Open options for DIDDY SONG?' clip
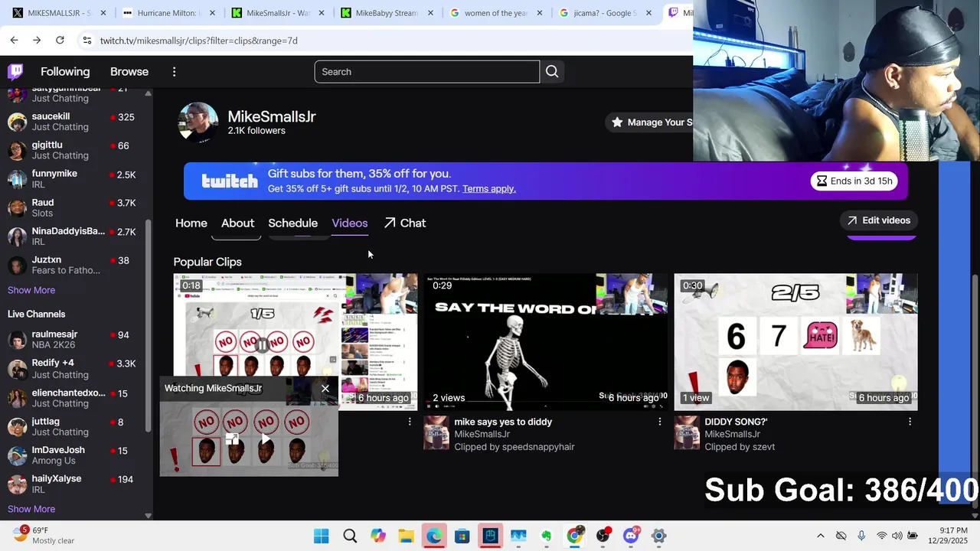The height and width of the screenshot is (551, 980). pyautogui.click(x=910, y=422)
